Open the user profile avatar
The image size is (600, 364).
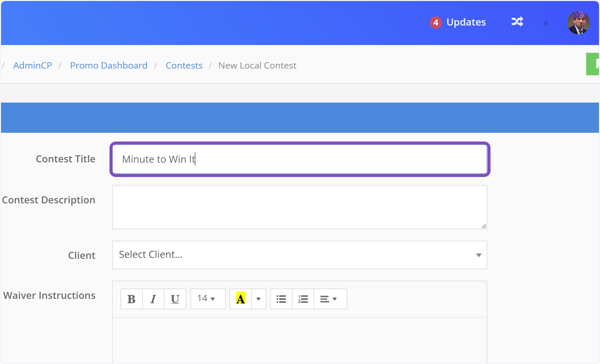pyautogui.click(x=578, y=22)
